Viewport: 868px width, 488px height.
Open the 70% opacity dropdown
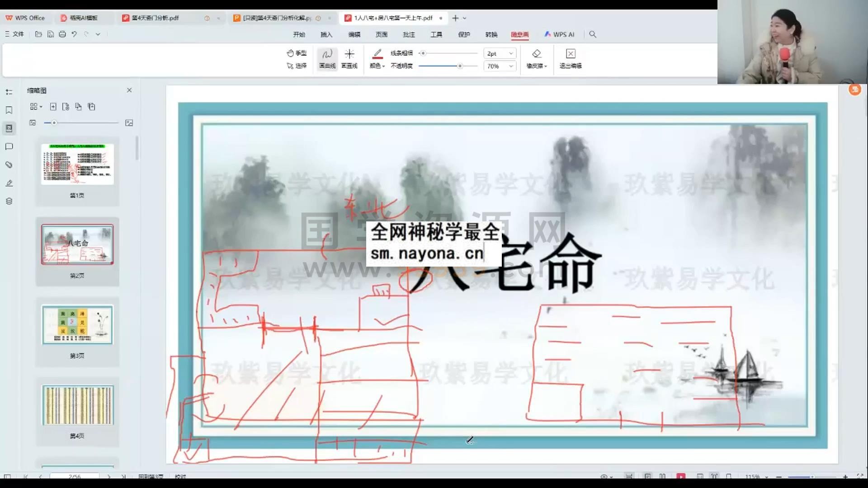tap(500, 66)
